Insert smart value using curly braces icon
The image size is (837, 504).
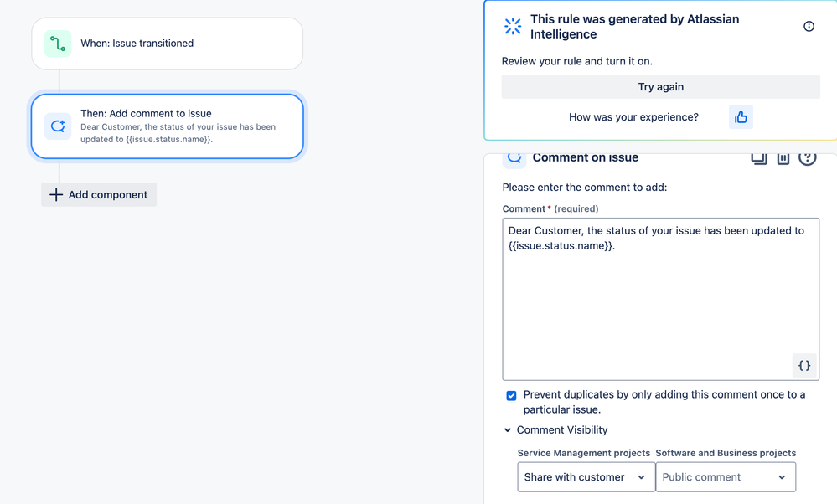click(x=803, y=366)
